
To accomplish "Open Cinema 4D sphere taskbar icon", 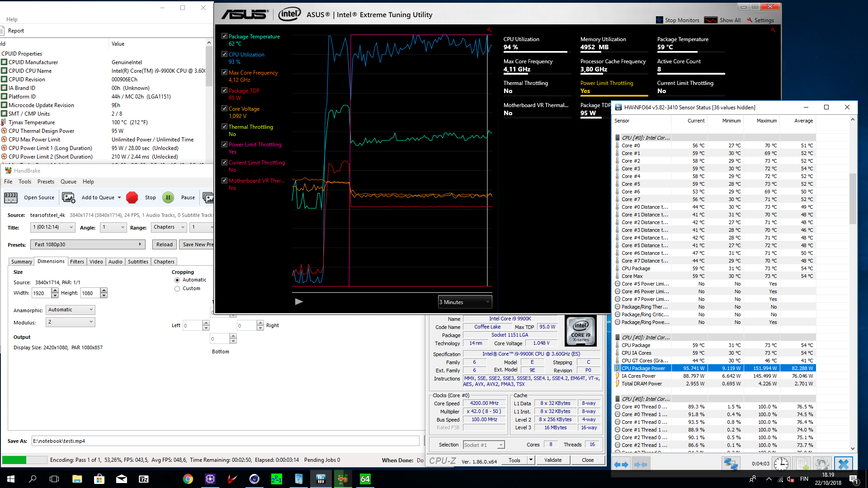I will point(255,479).
